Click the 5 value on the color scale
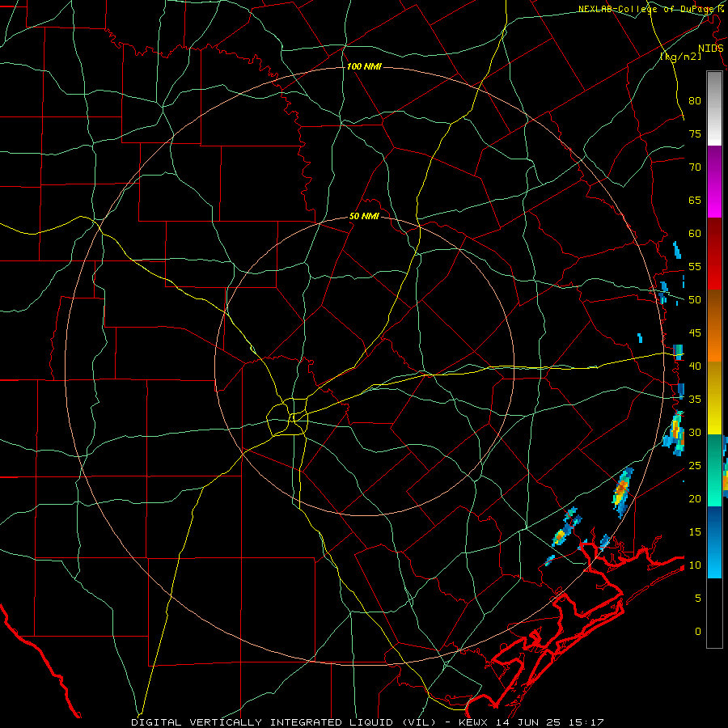The height and width of the screenshot is (728, 728). 698,599
